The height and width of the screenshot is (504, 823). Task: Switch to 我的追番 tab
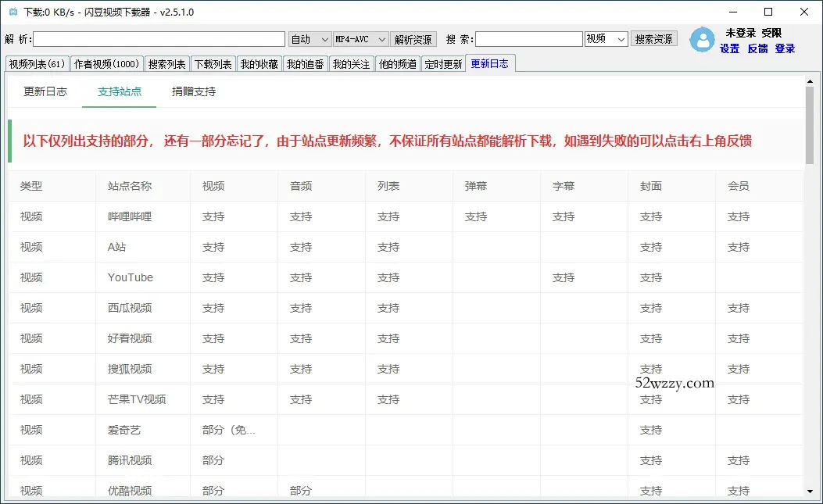tap(306, 64)
